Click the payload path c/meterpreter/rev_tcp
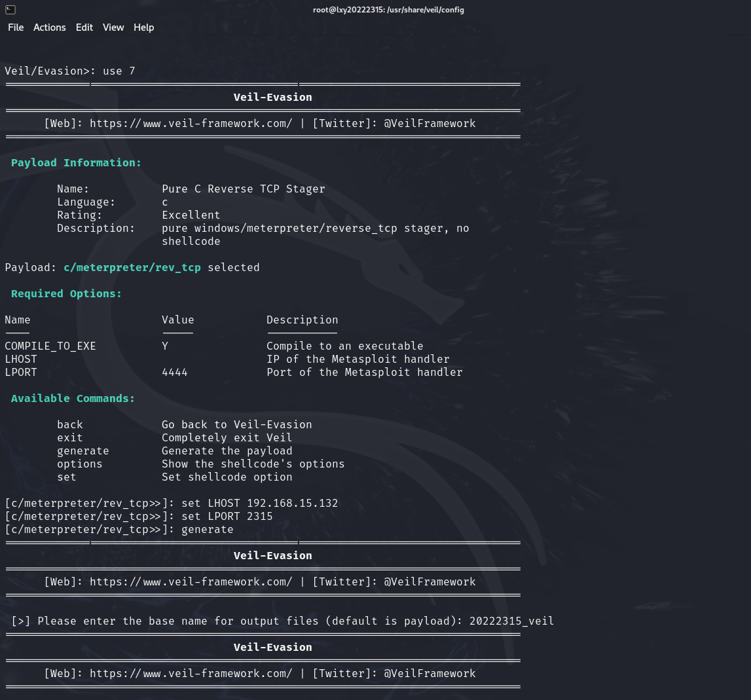Image resolution: width=751 pixels, height=700 pixels. tap(132, 267)
